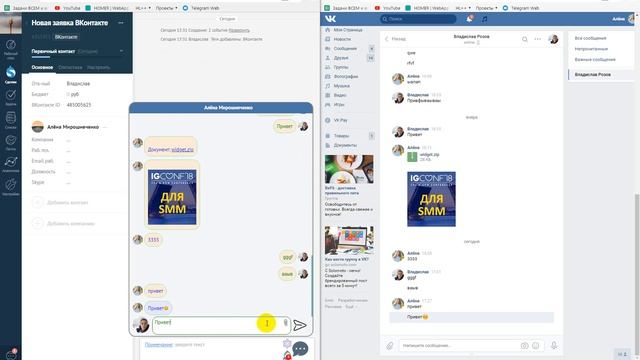Select Владислав Розов conversation tab
The width and height of the screenshot is (640, 360).
600,75
